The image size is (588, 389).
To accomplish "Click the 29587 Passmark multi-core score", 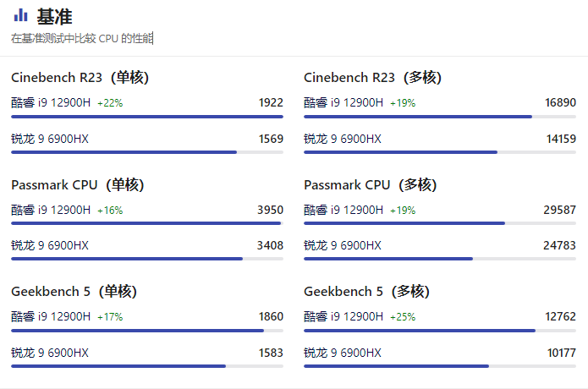I will [x=559, y=210].
